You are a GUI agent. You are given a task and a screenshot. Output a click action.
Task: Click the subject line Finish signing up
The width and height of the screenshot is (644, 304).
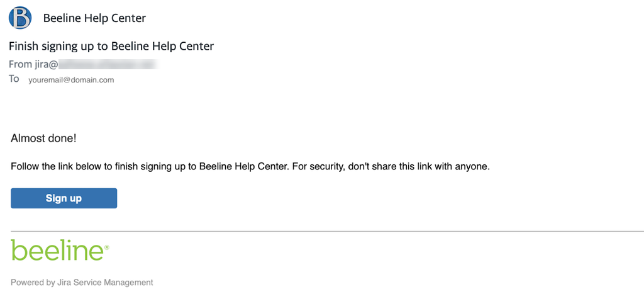111,46
